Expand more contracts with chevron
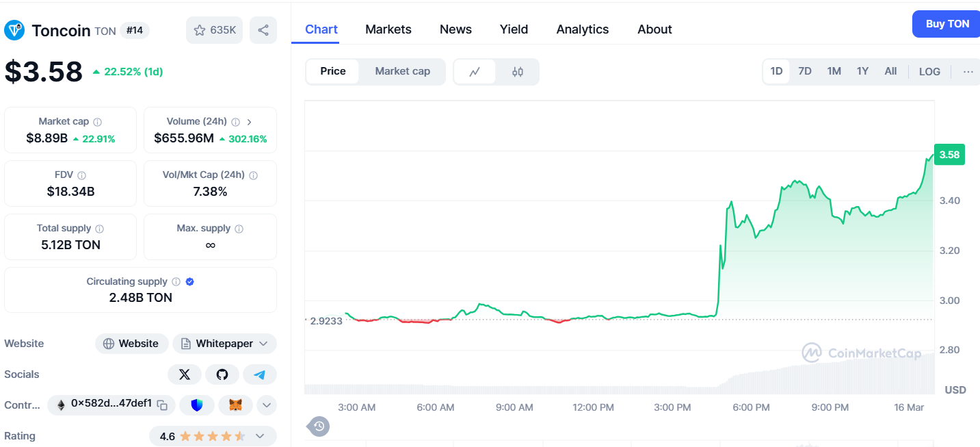Image resolution: width=980 pixels, height=447 pixels. tap(267, 405)
